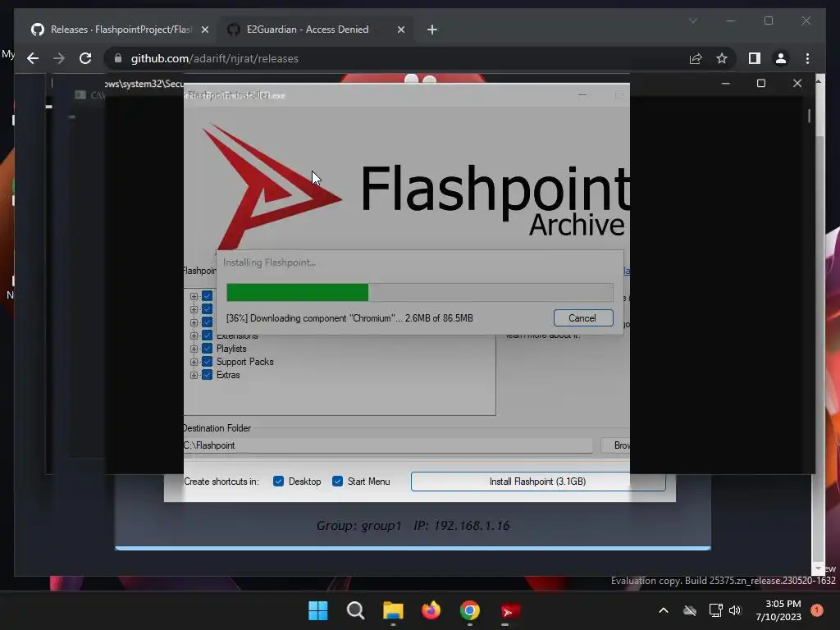This screenshot has width=840, height=630.
Task: Open Chrome three-dot menu
Action: 807,58
